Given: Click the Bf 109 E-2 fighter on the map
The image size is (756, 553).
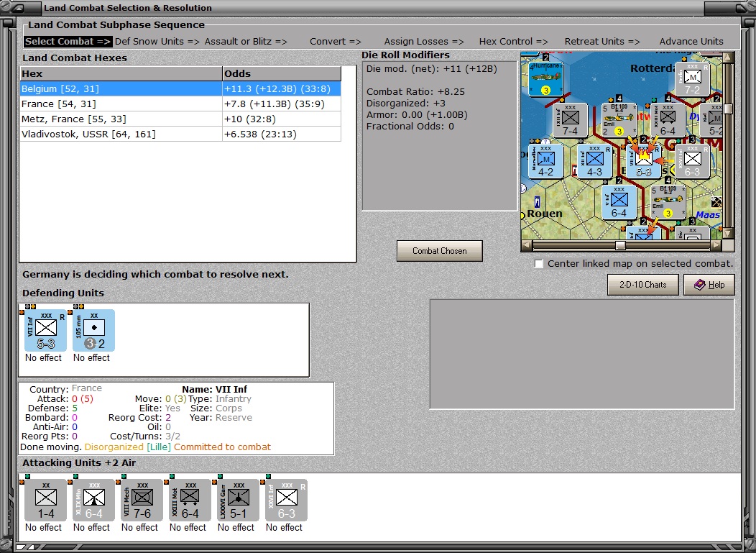Looking at the screenshot, I should point(668,202).
